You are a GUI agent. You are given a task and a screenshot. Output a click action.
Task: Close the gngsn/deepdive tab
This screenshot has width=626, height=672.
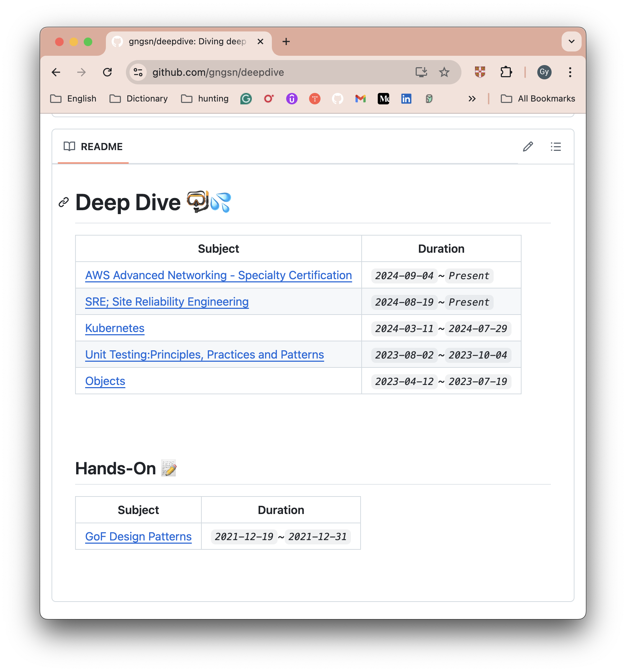click(260, 42)
